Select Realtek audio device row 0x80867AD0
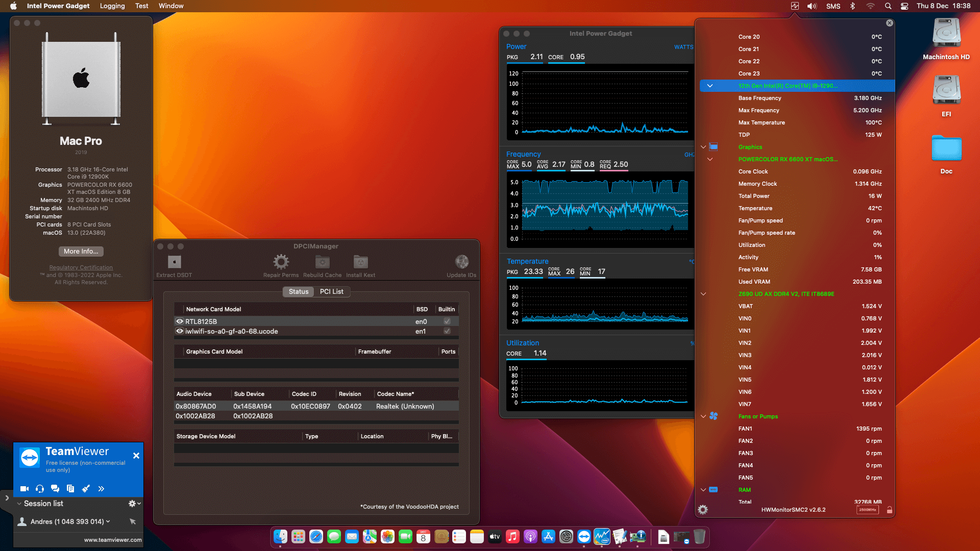Image resolution: width=980 pixels, height=551 pixels. (x=316, y=406)
